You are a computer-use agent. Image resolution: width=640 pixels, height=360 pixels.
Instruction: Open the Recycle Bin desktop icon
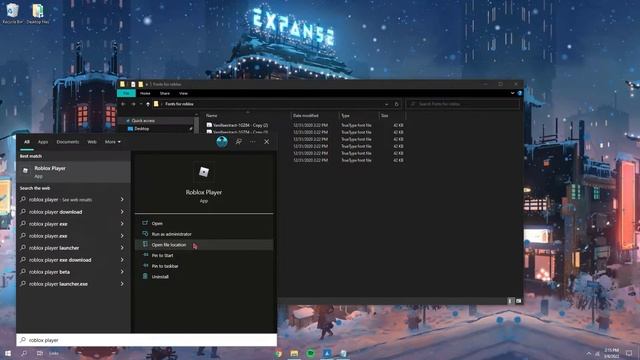click(12, 13)
